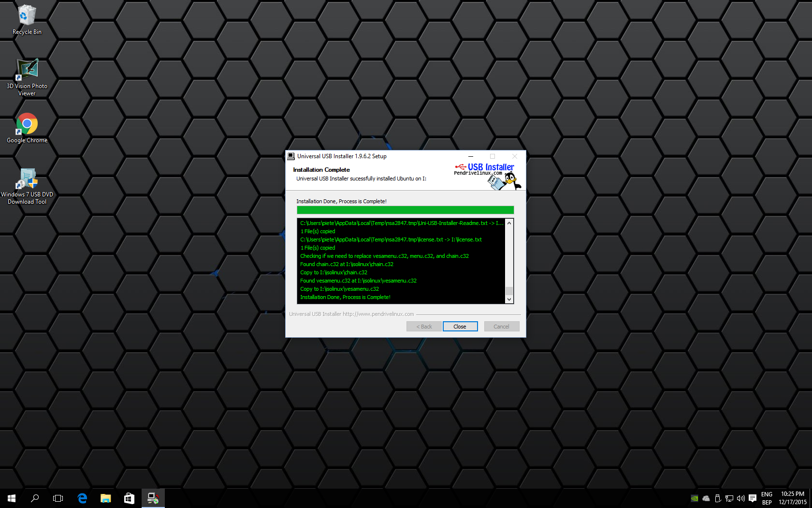Click the USB Installer penguin logo
Image resolution: width=812 pixels, height=508 pixels.
coord(487,176)
